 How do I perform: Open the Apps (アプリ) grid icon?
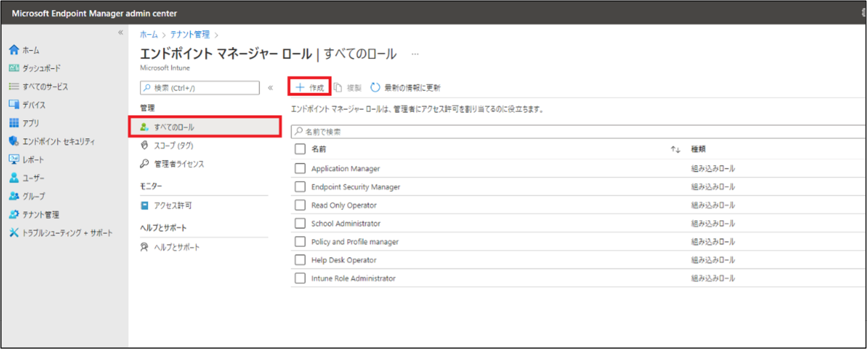point(14,123)
